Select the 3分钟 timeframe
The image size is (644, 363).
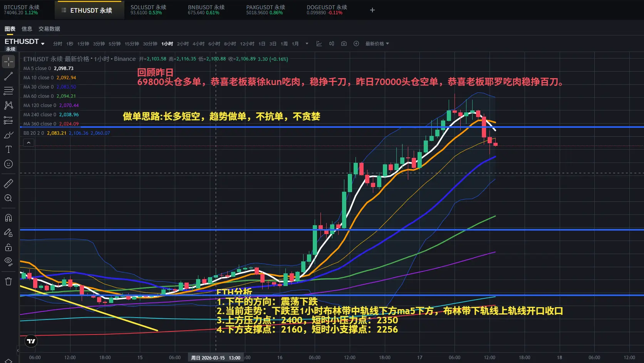tap(99, 43)
